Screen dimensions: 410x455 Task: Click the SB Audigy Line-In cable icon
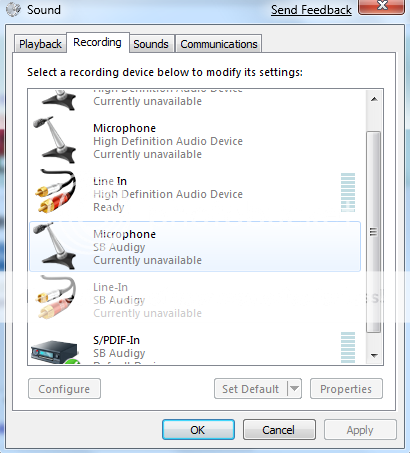coord(56,297)
